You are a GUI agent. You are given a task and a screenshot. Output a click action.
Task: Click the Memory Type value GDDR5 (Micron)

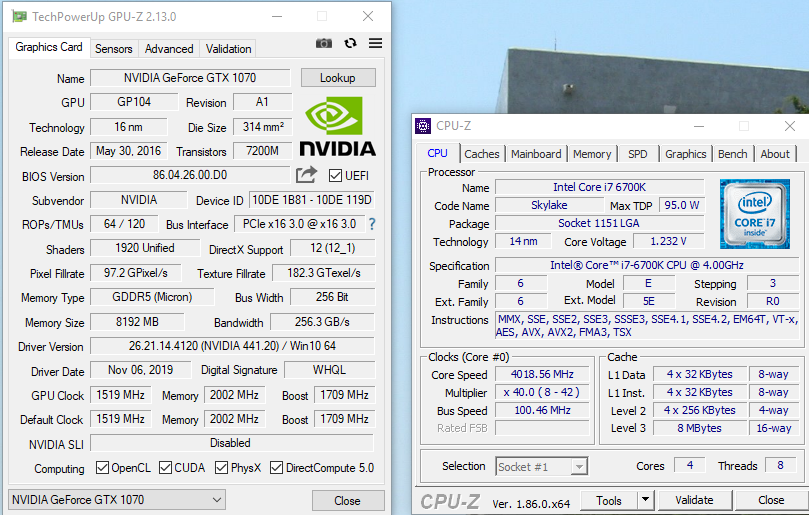coord(152,297)
